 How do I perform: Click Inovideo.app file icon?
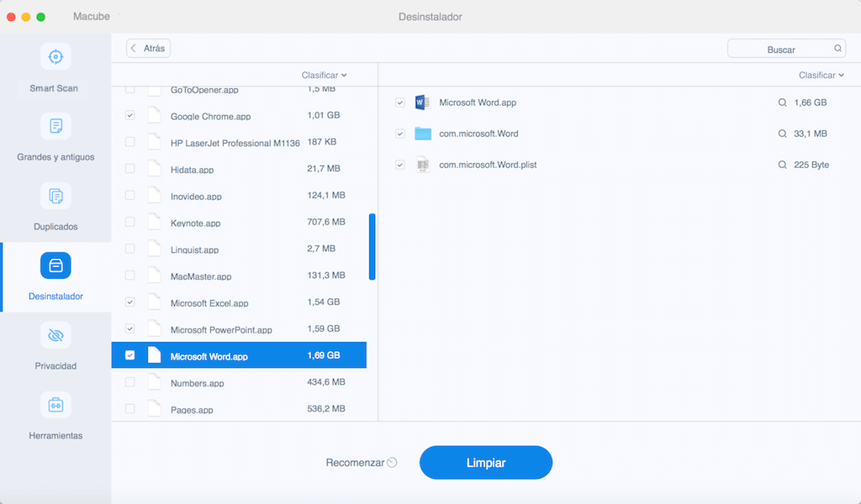155,195
